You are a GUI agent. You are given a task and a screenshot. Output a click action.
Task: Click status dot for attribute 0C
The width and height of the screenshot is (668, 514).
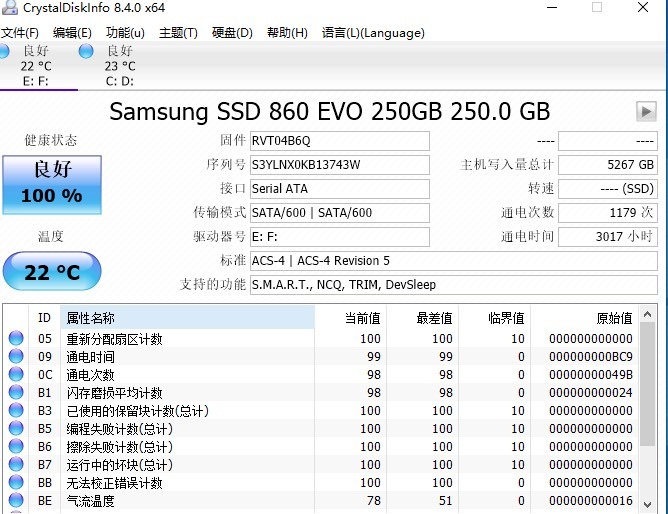tap(16, 374)
